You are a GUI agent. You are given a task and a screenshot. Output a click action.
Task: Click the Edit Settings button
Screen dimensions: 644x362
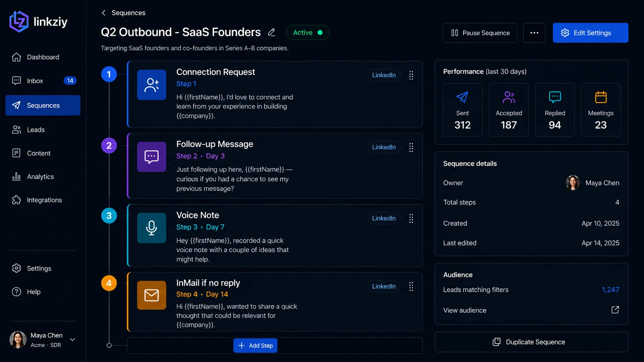[590, 33]
